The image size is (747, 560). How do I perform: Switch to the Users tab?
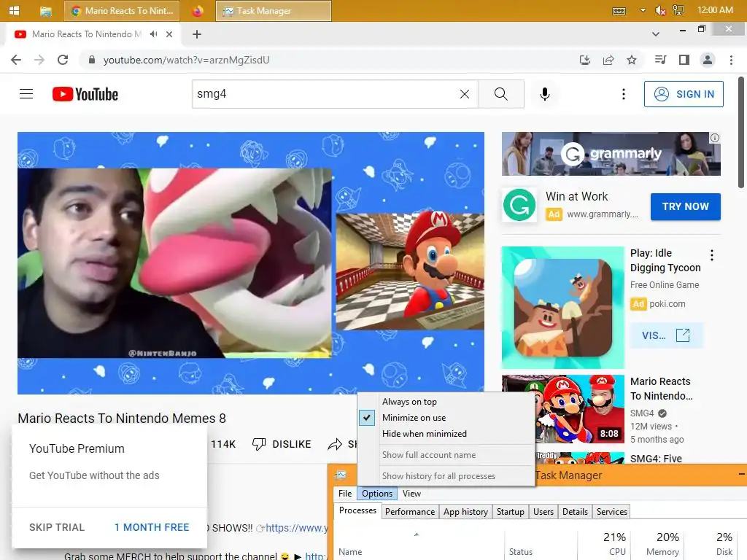(543, 511)
